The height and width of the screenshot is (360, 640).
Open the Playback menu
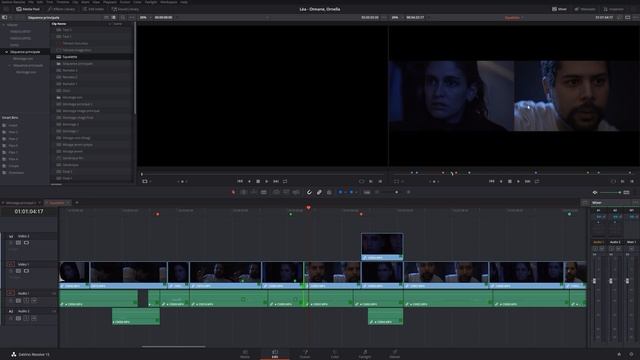coord(110,2)
